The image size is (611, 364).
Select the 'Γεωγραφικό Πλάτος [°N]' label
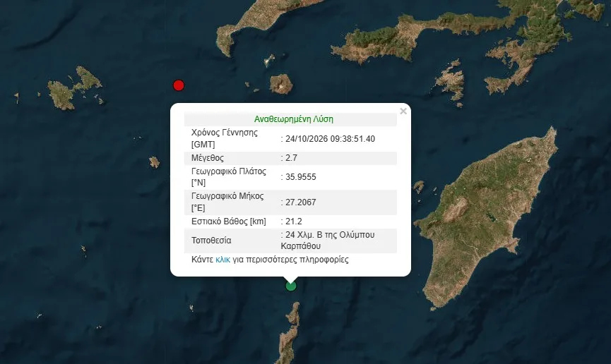pyautogui.click(x=229, y=177)
